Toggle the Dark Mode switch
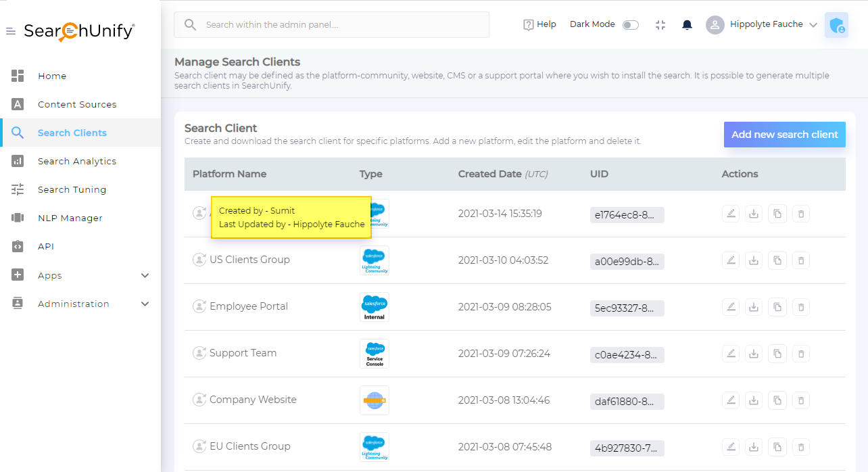The height and width of the screenshot is (472, 868). pos(630,25)
